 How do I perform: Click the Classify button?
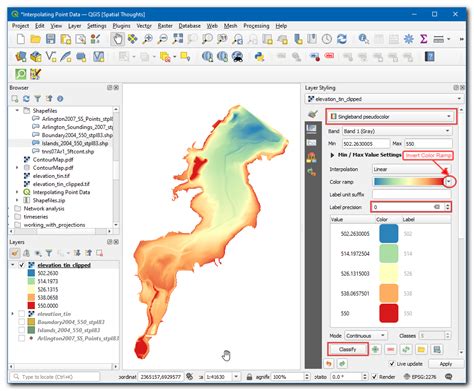point(348,349)
